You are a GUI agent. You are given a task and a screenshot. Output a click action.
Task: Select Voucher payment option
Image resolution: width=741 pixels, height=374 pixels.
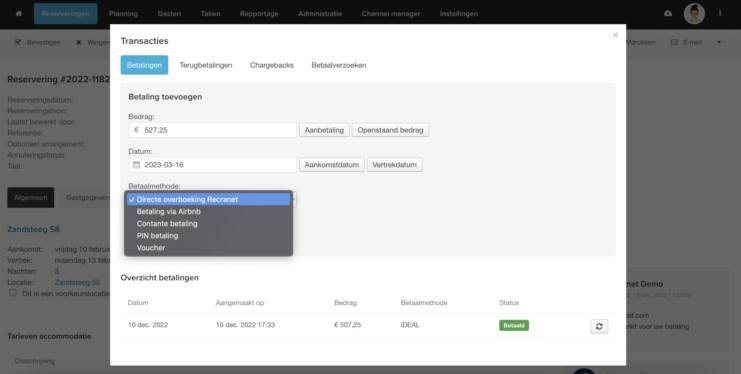[208, 248]
